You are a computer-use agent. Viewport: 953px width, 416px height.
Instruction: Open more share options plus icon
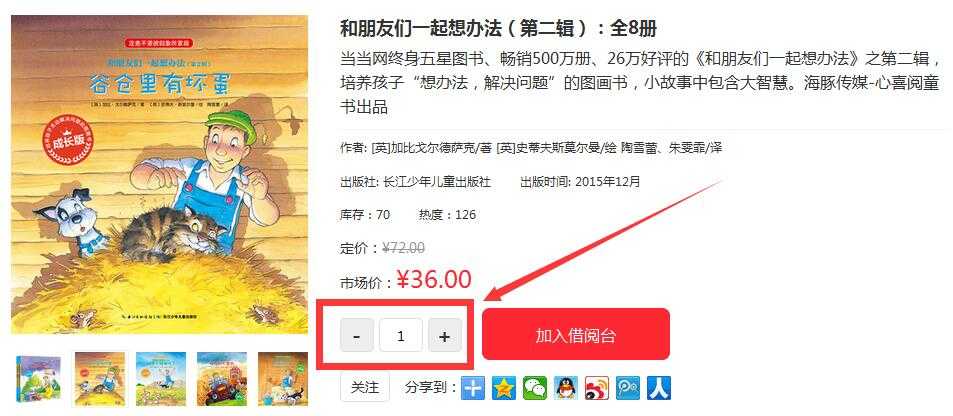point(473,387)
